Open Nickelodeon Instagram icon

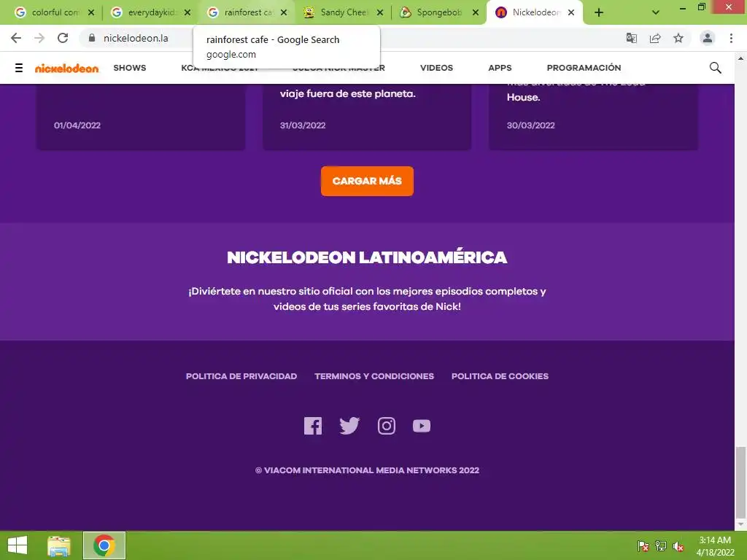tap(387, 426)
